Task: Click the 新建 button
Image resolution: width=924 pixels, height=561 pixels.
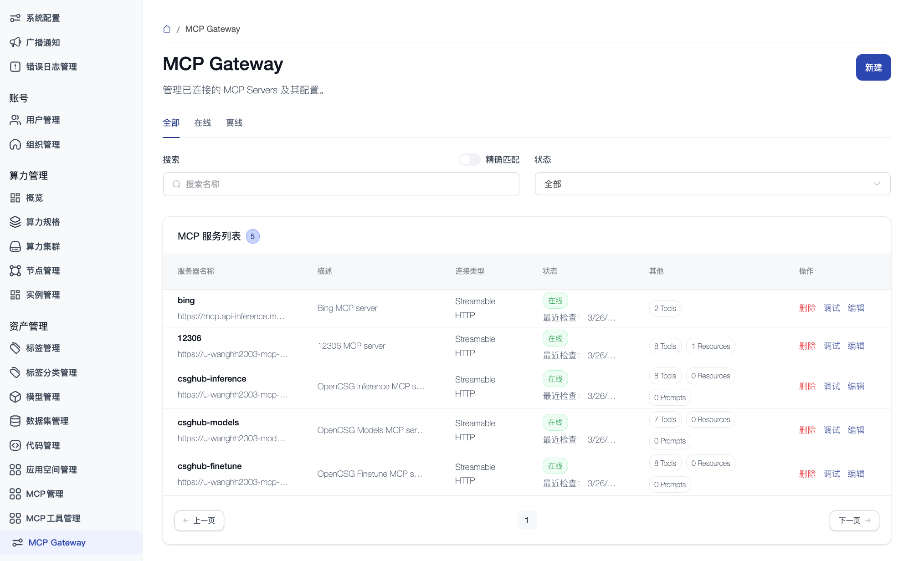Action: coord(873,67)
